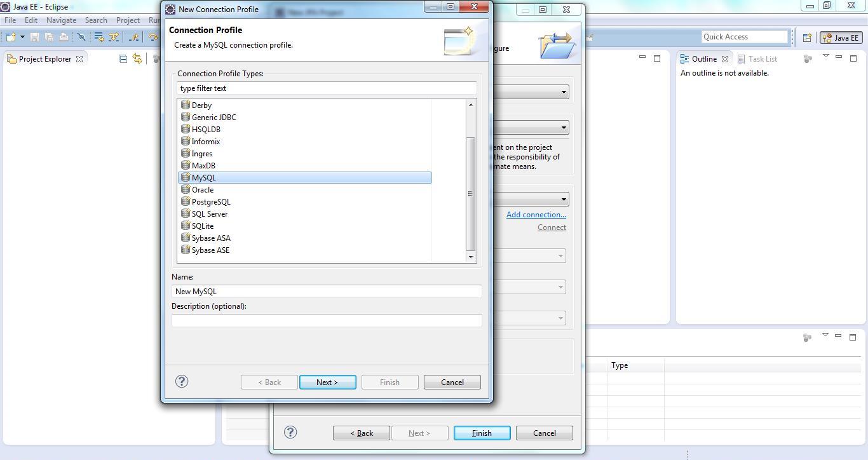The width and height of the screenshot is (868, 460).
Task: Open the Edit menu
Action: tap(31, 20)
